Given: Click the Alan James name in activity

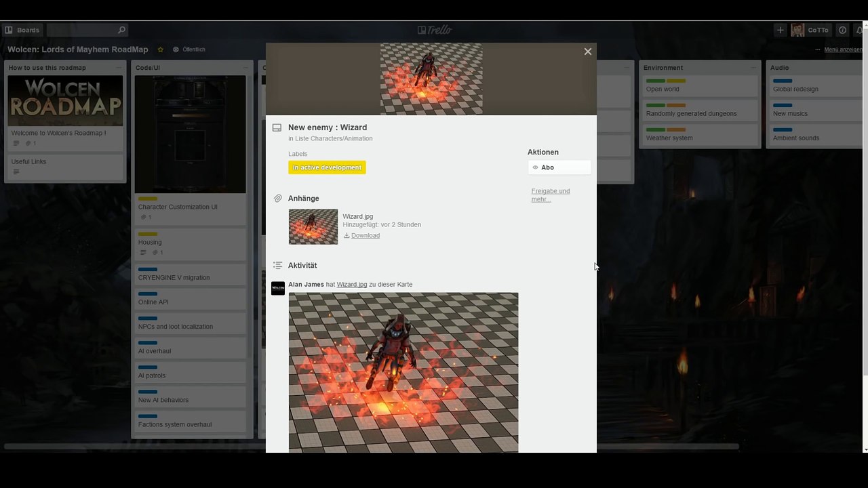Looking at the screenshot, I should pos(306,285).
